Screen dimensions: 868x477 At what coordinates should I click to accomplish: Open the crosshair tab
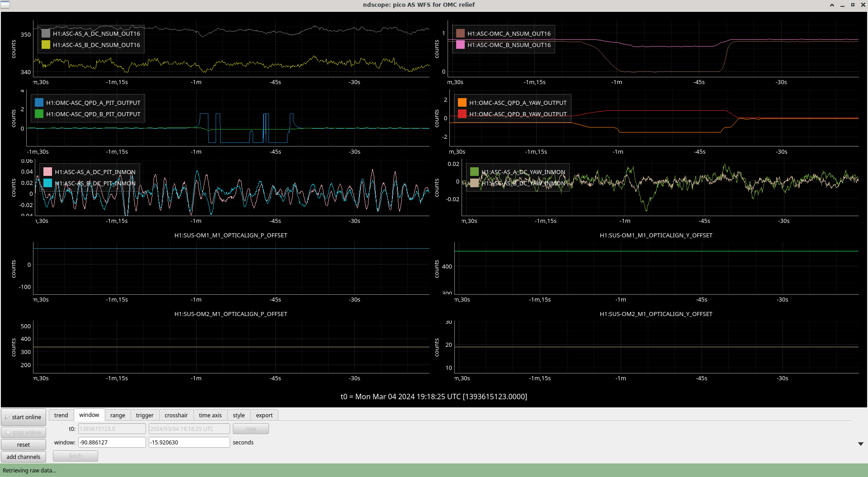tap(176, 415)
